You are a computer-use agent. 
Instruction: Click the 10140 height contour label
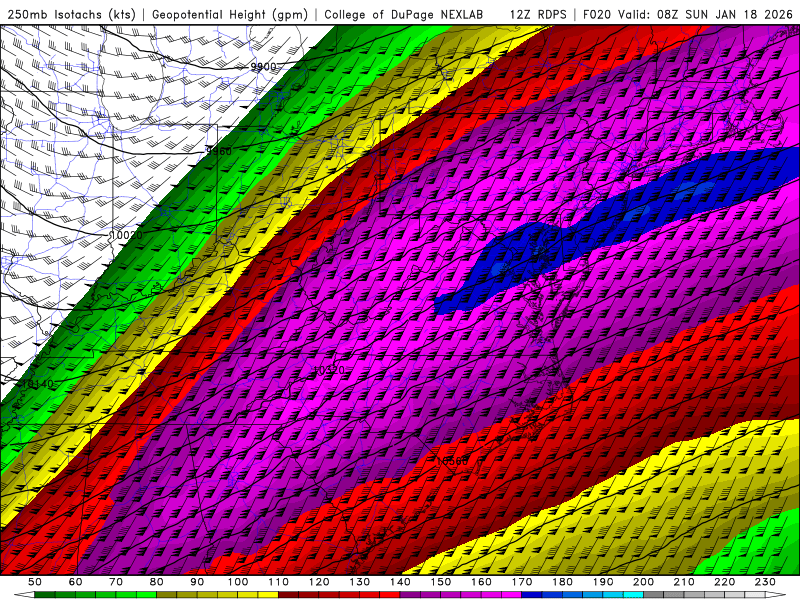tap(38, 384)
